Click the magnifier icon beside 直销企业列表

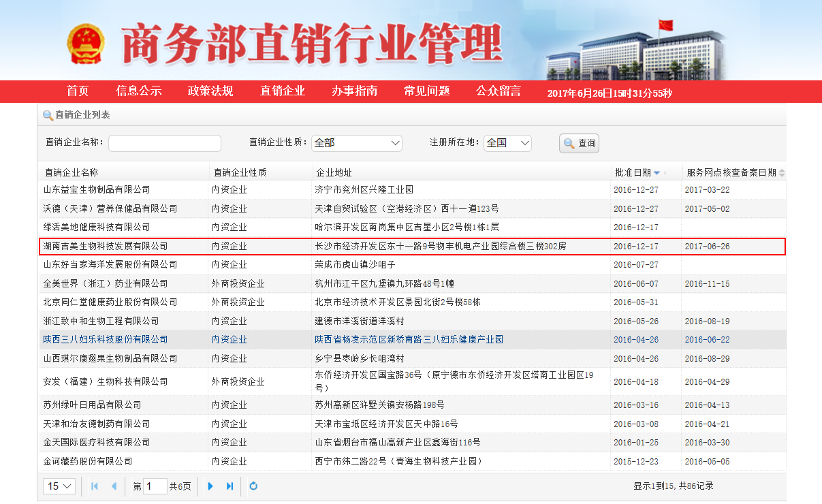tap(48, 115)
